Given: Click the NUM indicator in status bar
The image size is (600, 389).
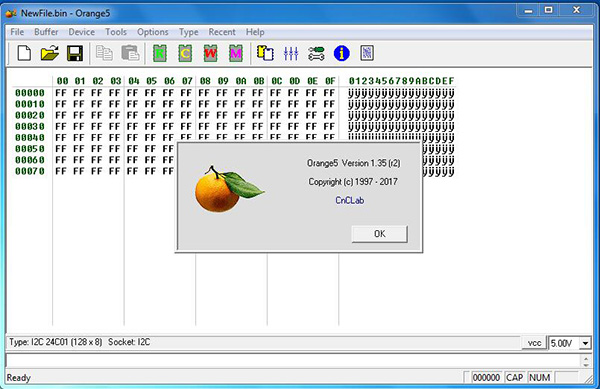Looking at the screenshot, I should tap(540, 378).
